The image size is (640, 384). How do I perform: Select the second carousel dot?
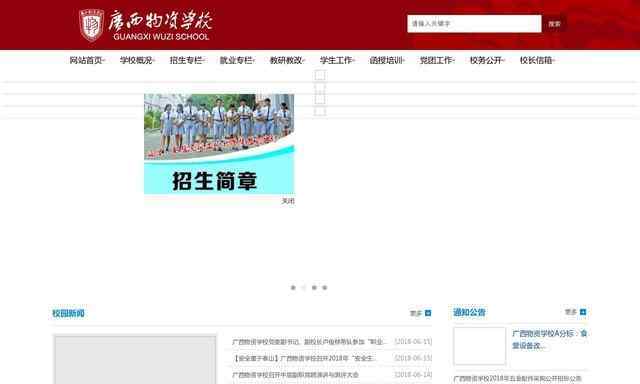click(x=304, y=288)
